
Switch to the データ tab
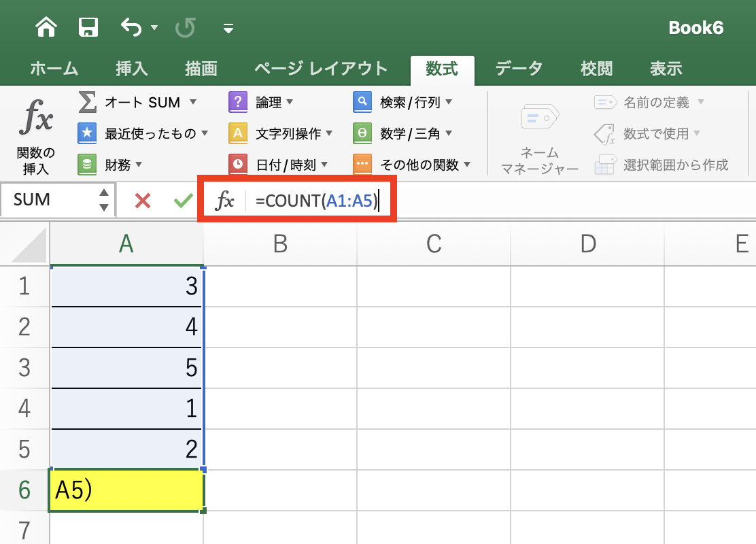click(x=519, y=69)
